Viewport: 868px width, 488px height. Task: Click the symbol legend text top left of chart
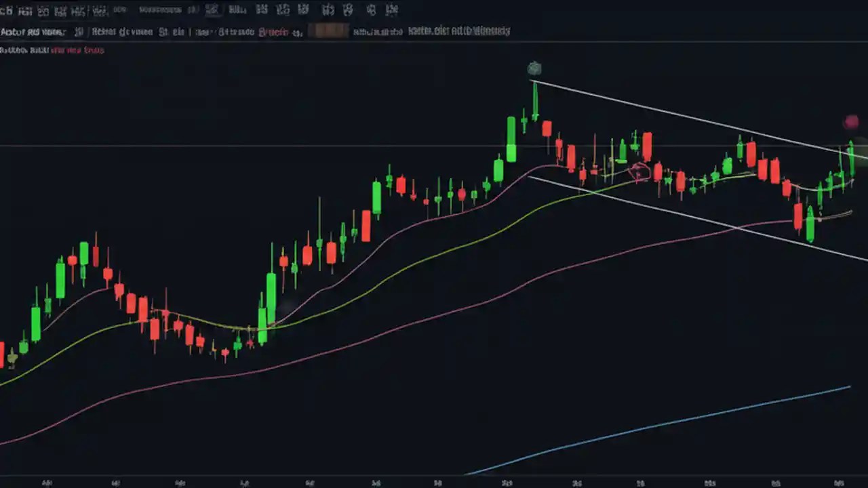[34, 31]
